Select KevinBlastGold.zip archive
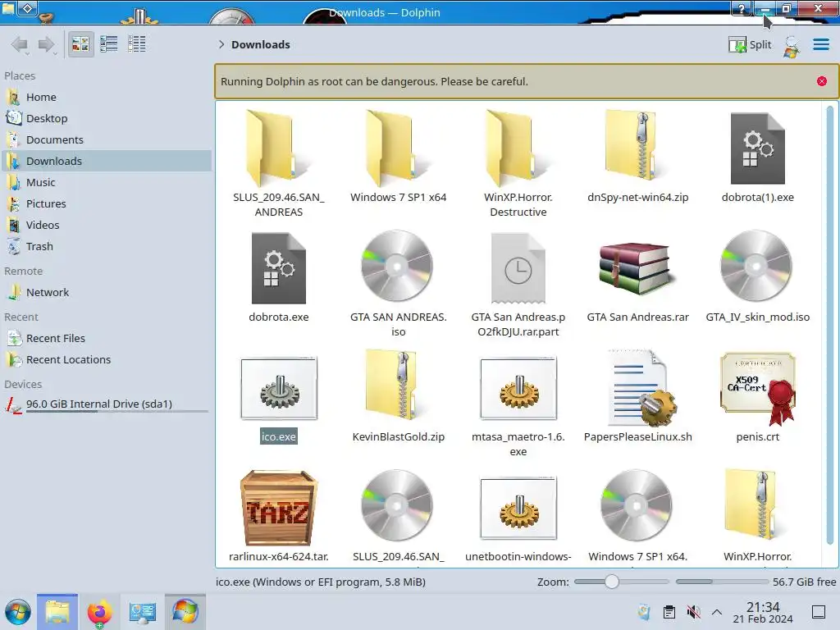This screenshot has width=840, height=630. point(398,396)
